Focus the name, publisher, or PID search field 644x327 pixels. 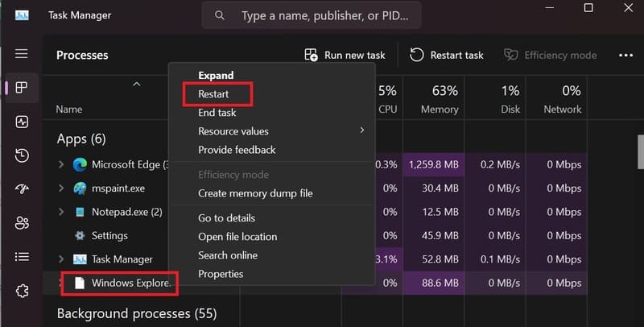pyautogui.click(x=312, y=15)
